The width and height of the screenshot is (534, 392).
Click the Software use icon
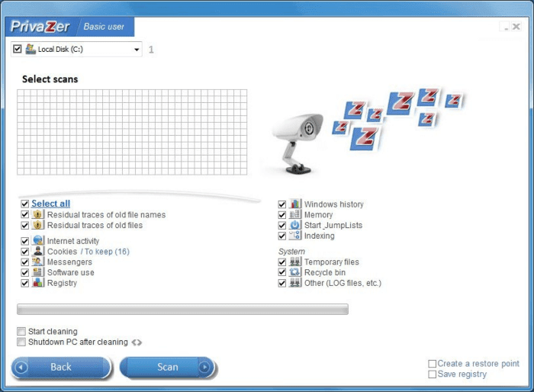pyautogui.click(x=38, y=272)
